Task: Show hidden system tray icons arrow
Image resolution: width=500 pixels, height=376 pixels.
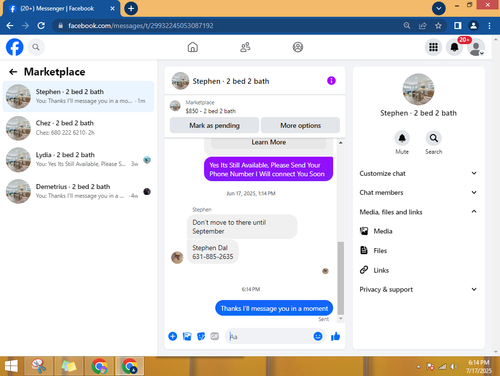Action: (x=419, y=367)
